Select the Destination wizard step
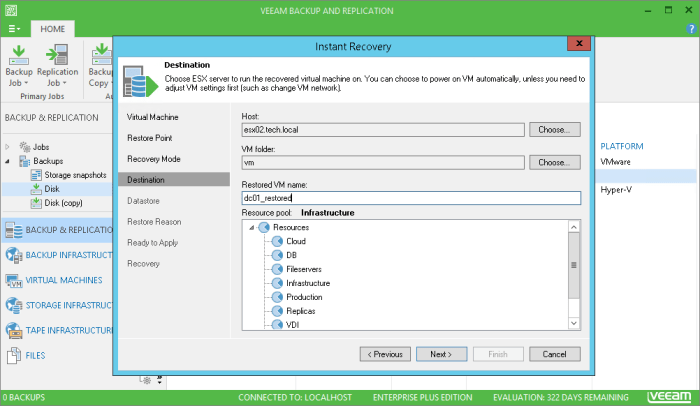Viewport: 700px width, 406px height. [174, 180]
